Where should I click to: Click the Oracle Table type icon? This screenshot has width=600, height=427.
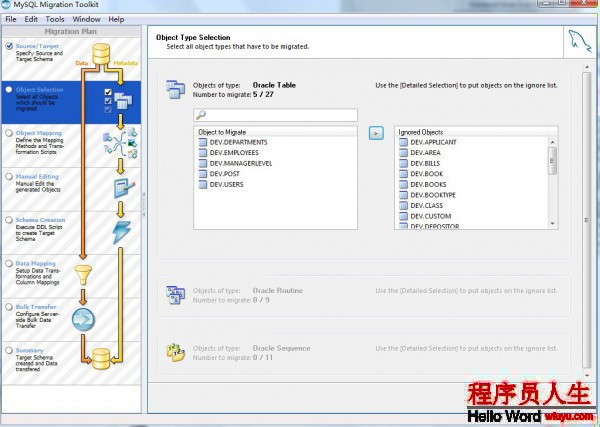(176, 89)
